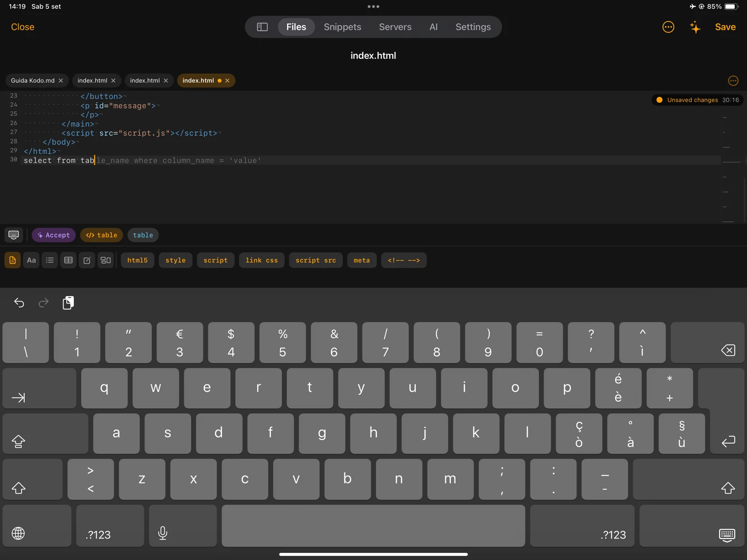Tap the globe language key
747x560 pixels.
(x=37, y=525)
